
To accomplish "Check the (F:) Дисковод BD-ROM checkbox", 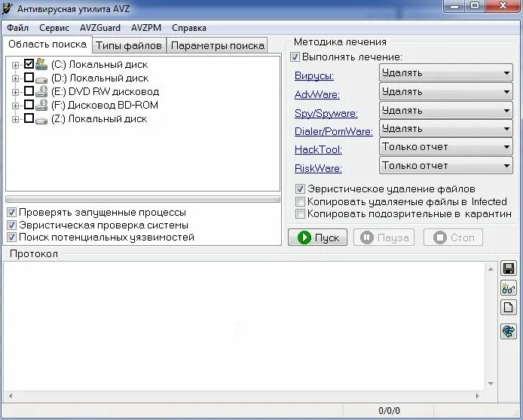I will 29,105.
